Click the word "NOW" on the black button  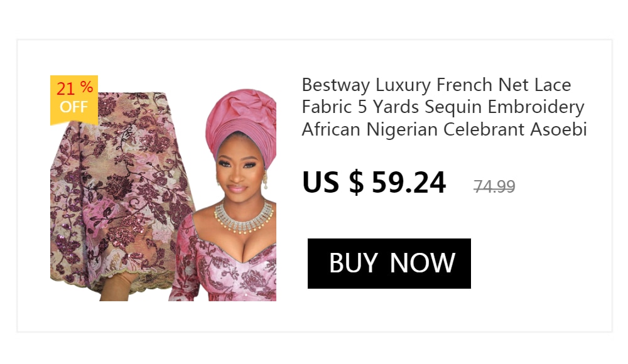click(422, 264)
